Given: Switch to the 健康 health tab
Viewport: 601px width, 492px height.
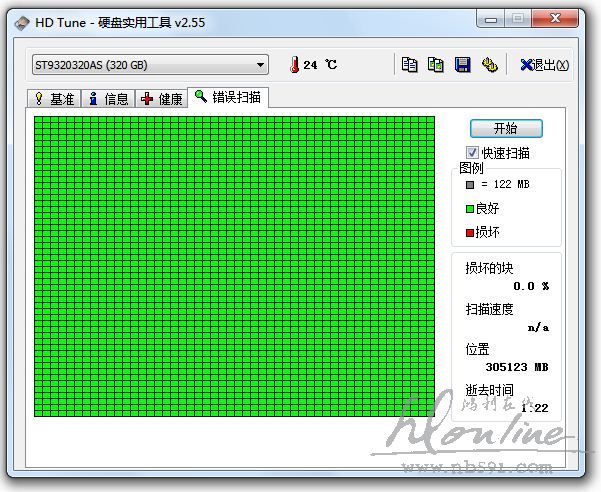Looking at the screenshot, I should [x=162, y=99].
